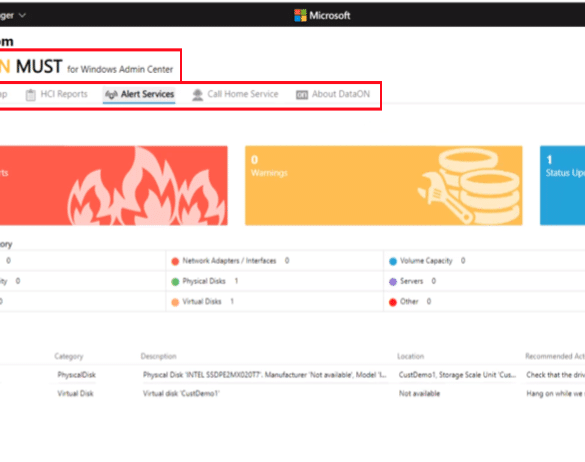The height and width of the screenshot is (462, 585).
Task: Filter by Physical Disks category
Action: pyautogui.click(x=204, y=281)
